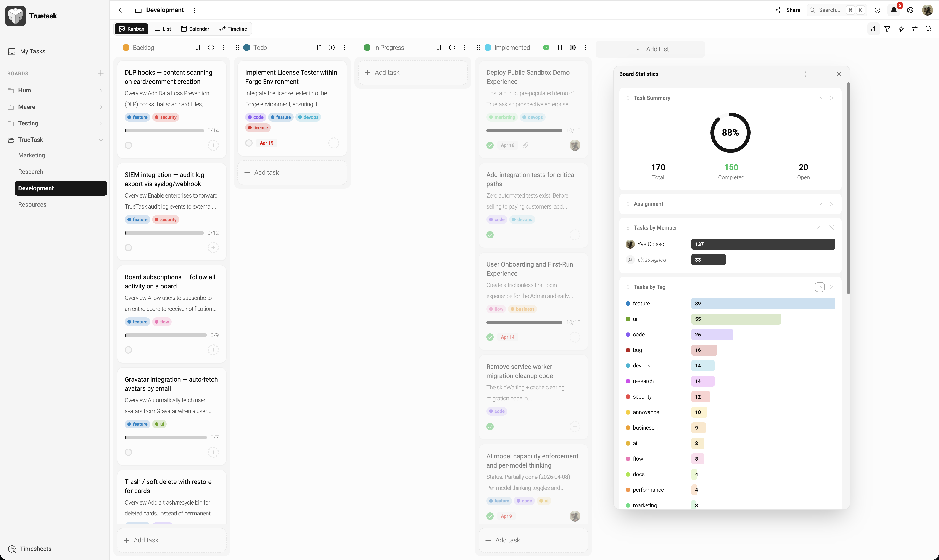Switch to List view

coord(163,29)
